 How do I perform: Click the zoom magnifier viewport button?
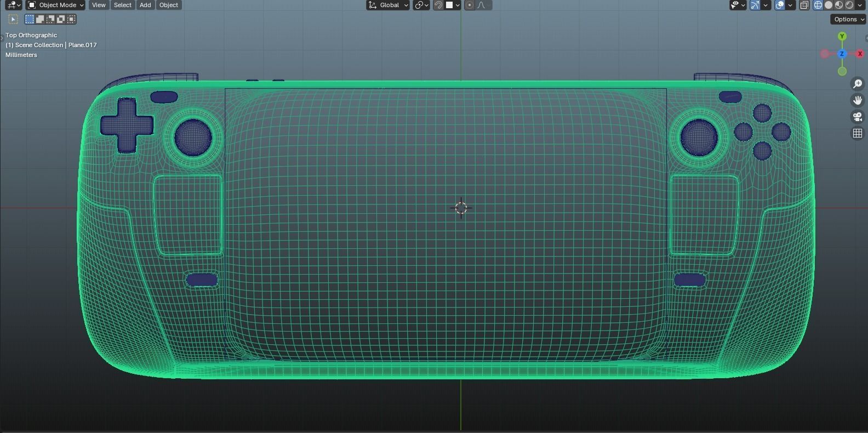click(x=858, y=84)
